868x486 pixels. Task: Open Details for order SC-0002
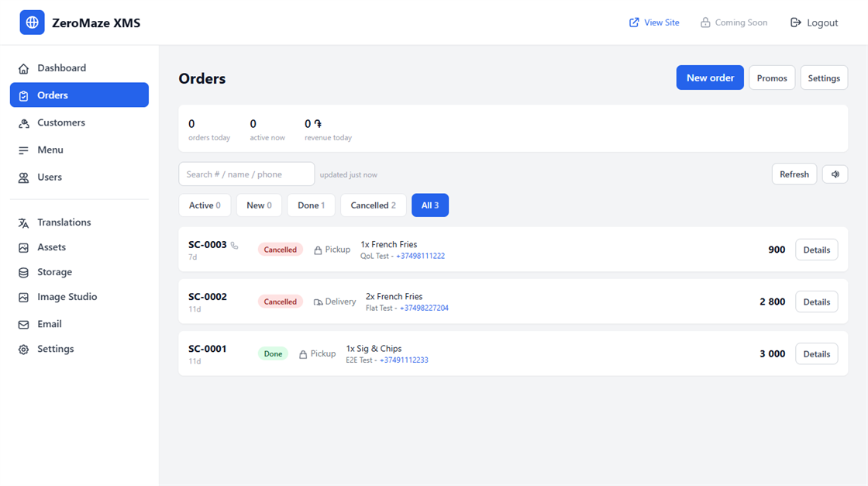coord(817,302)
